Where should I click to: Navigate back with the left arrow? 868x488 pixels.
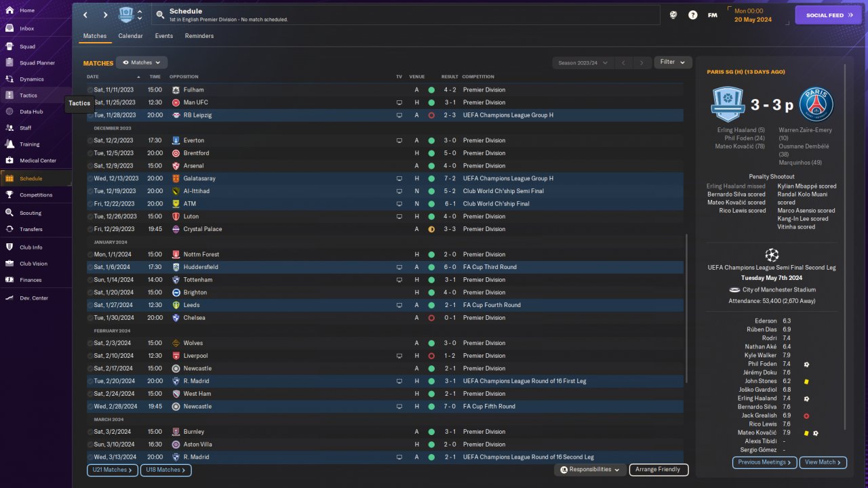point(85,15)
